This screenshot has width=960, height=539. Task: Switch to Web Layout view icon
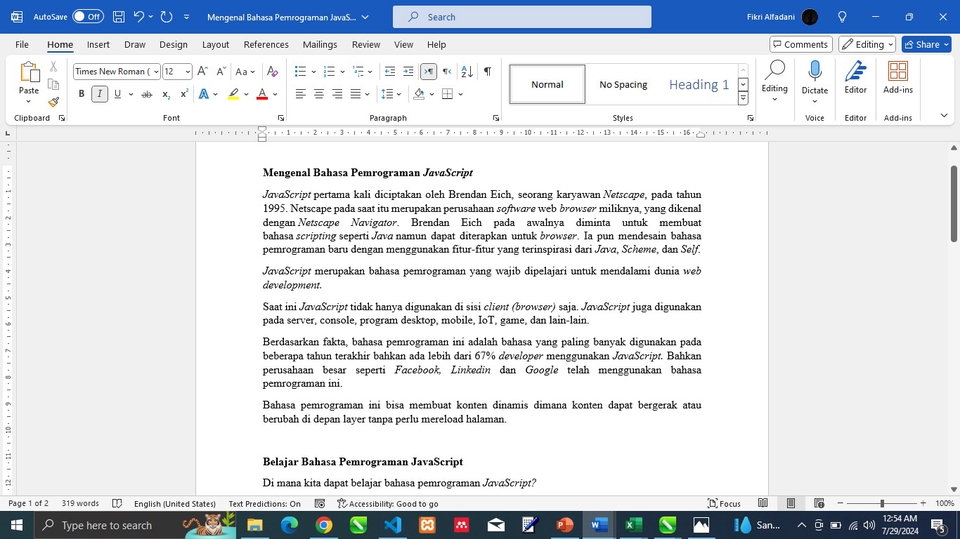[819, 503]
